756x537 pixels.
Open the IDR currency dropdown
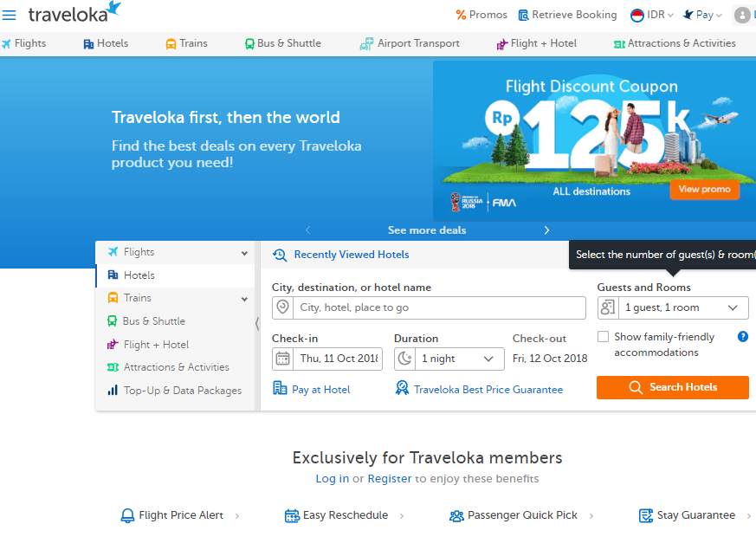click(x=651, y=15)
